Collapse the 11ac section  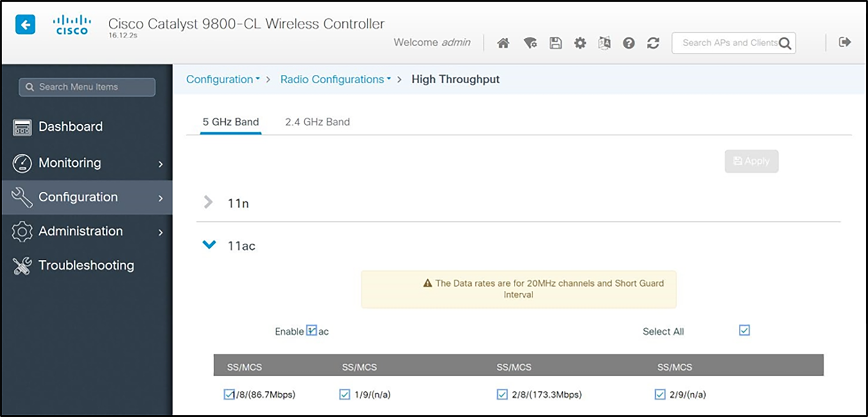tap(209, 245)
